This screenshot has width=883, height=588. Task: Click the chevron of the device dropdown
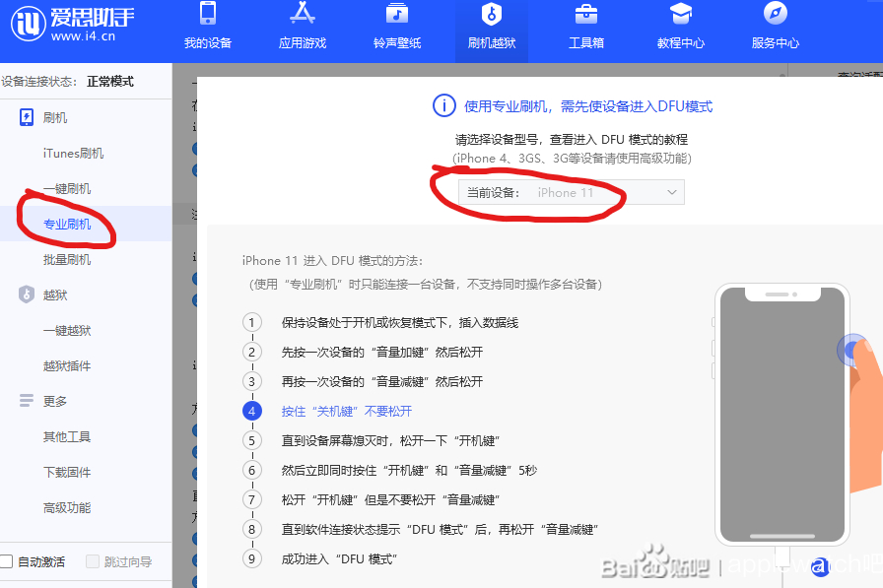pyautogui.click(x=672, y=192)
